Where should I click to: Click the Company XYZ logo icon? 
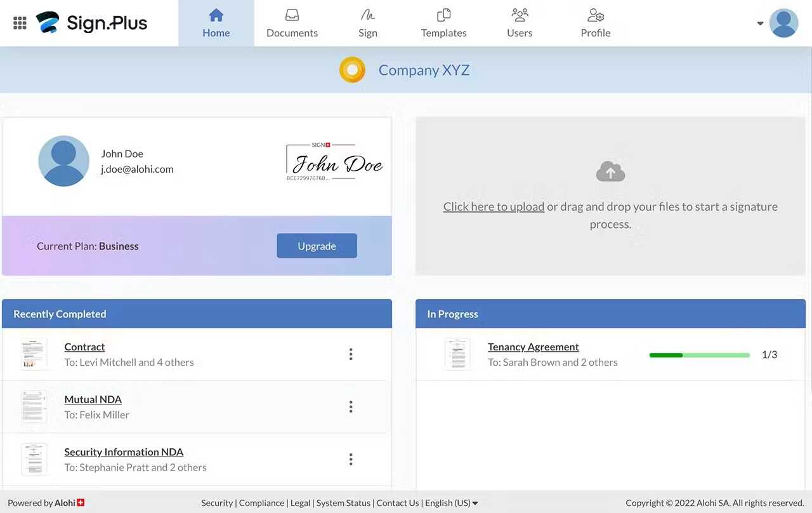352,70
